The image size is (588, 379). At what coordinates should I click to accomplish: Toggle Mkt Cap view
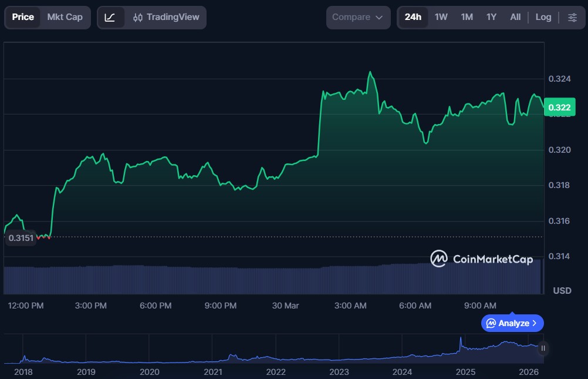(65, 17)
